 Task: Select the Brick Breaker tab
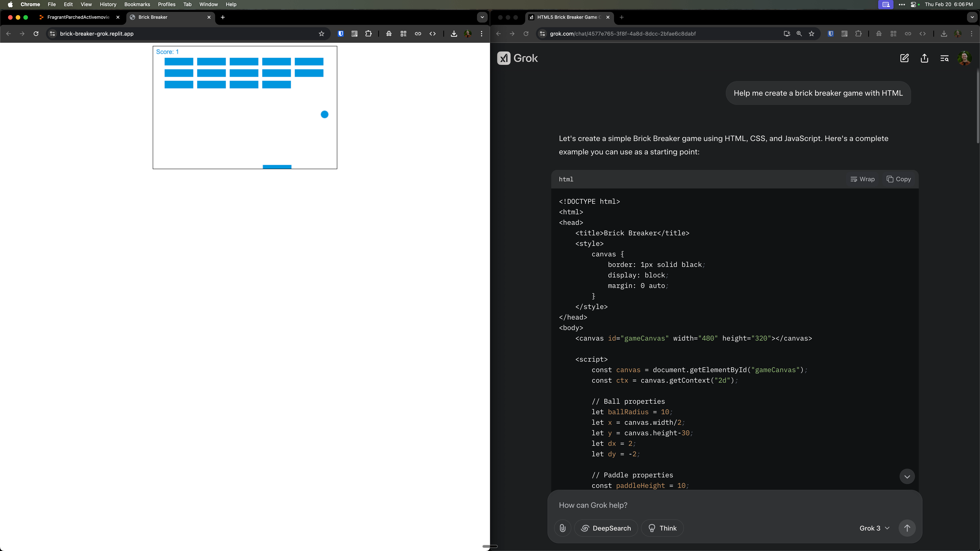pyautogui.click(x=170, y=17)
